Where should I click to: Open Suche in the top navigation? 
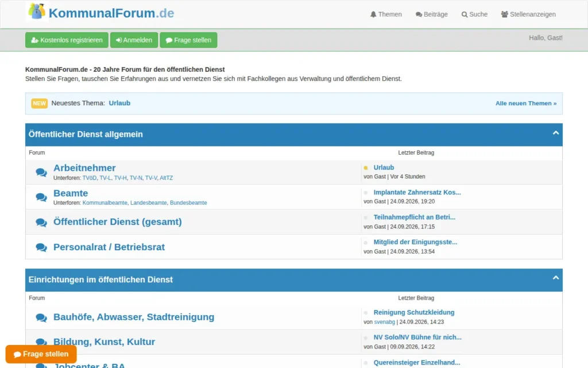coord(474,14)
